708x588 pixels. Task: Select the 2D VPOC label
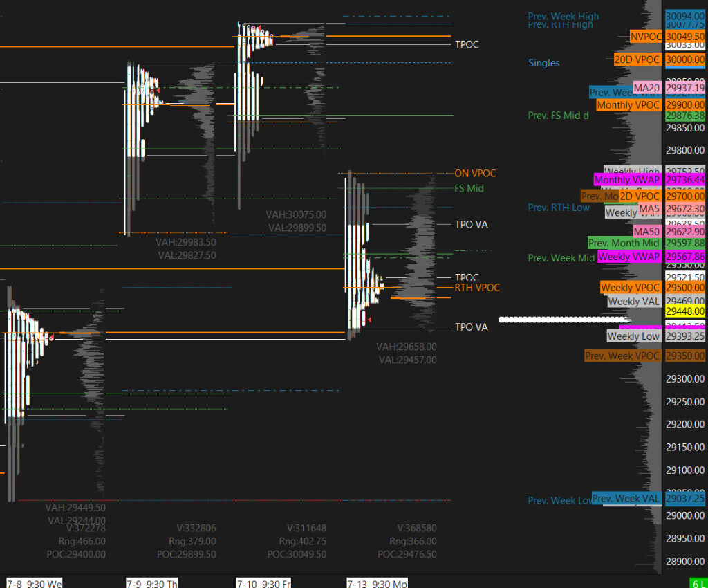click(x=640, y=196)
